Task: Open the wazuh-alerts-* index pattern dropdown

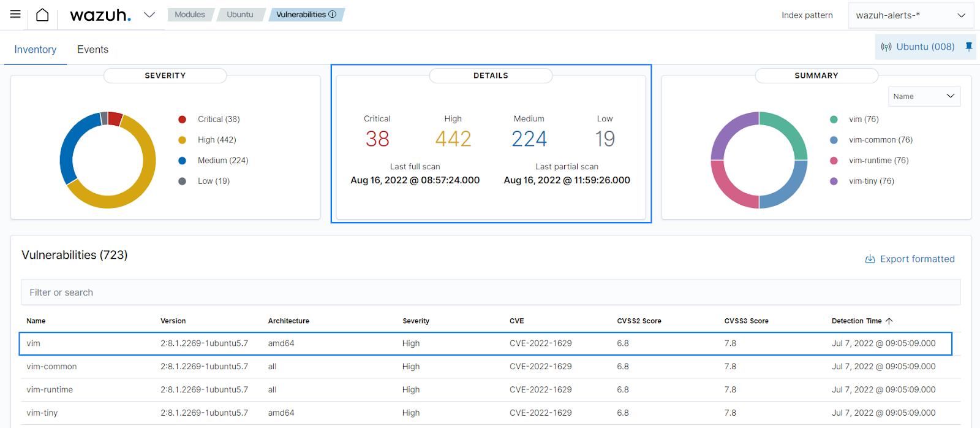Action: click(x=911, y=15)
